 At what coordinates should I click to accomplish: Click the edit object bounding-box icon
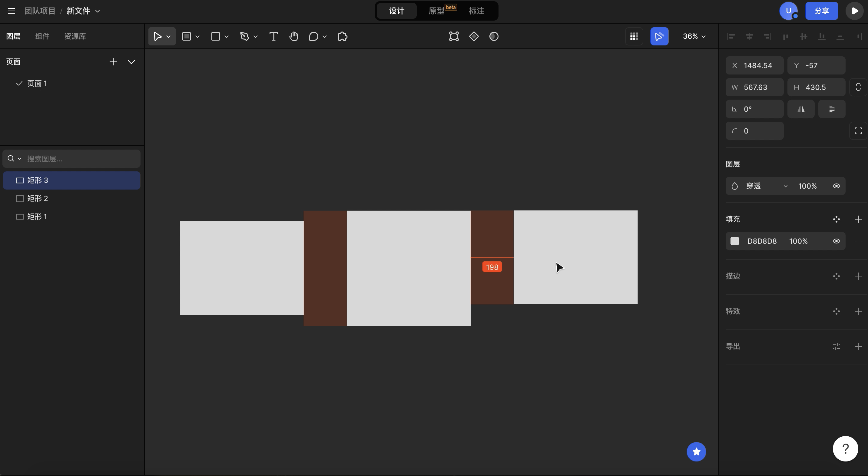pyautogui.click(x=454, y=36)
